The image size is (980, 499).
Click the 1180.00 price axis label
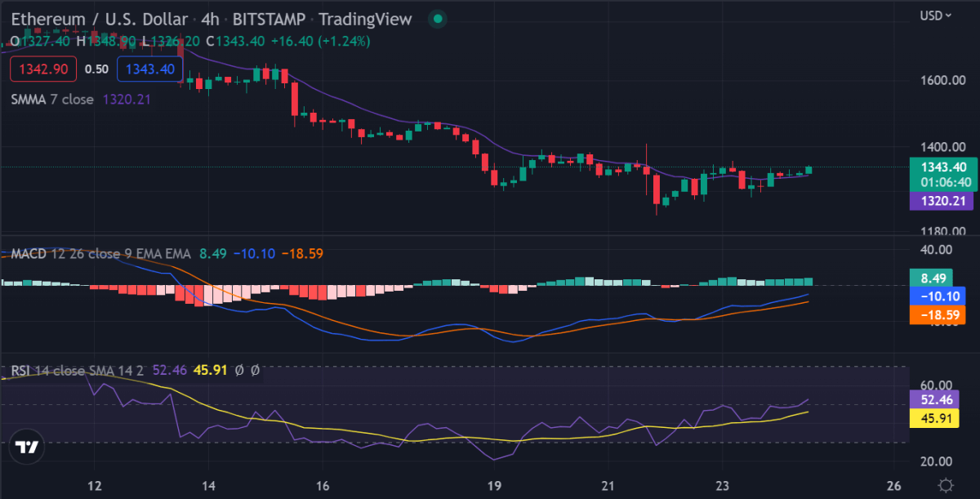942,231
